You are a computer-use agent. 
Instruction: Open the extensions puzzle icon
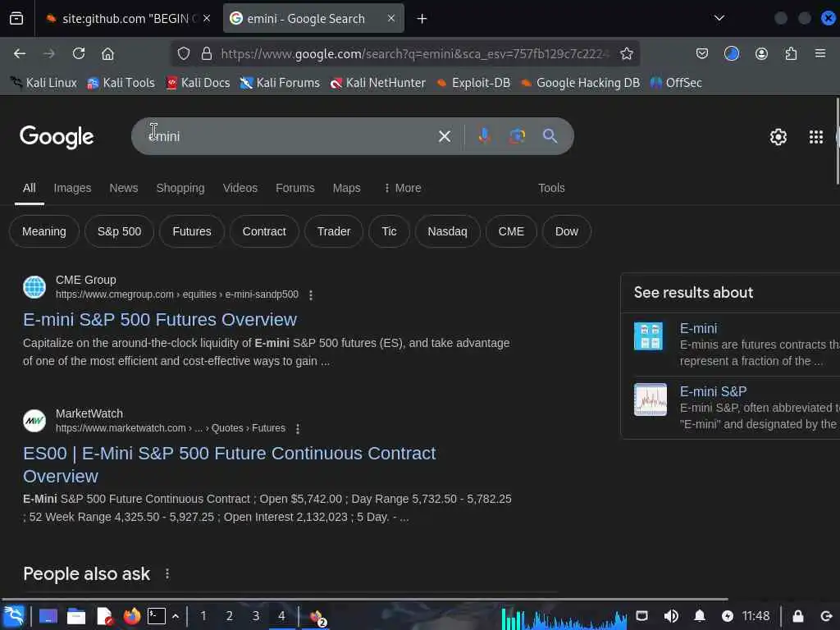(x=791, y=53)
